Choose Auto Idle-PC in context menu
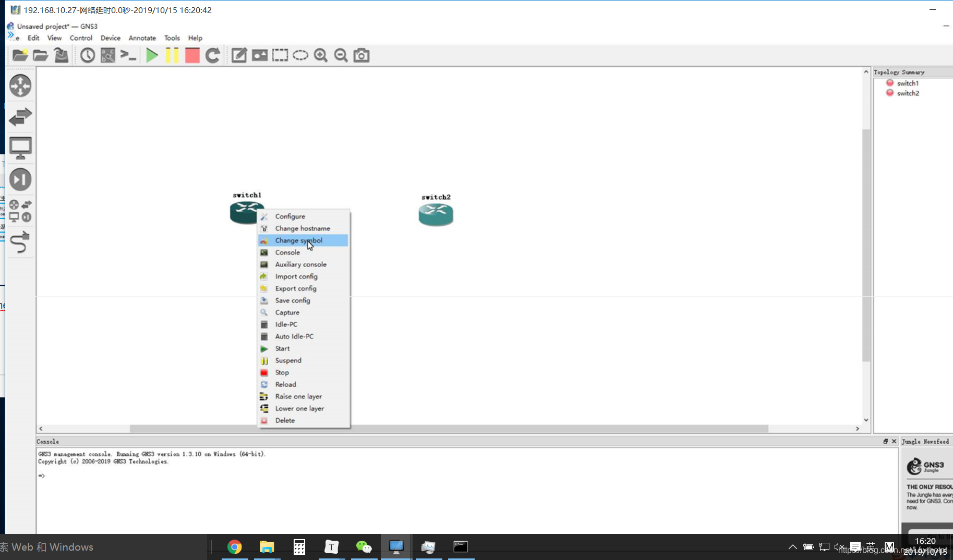Screen dimensions: 953x560 coord(303,336)
